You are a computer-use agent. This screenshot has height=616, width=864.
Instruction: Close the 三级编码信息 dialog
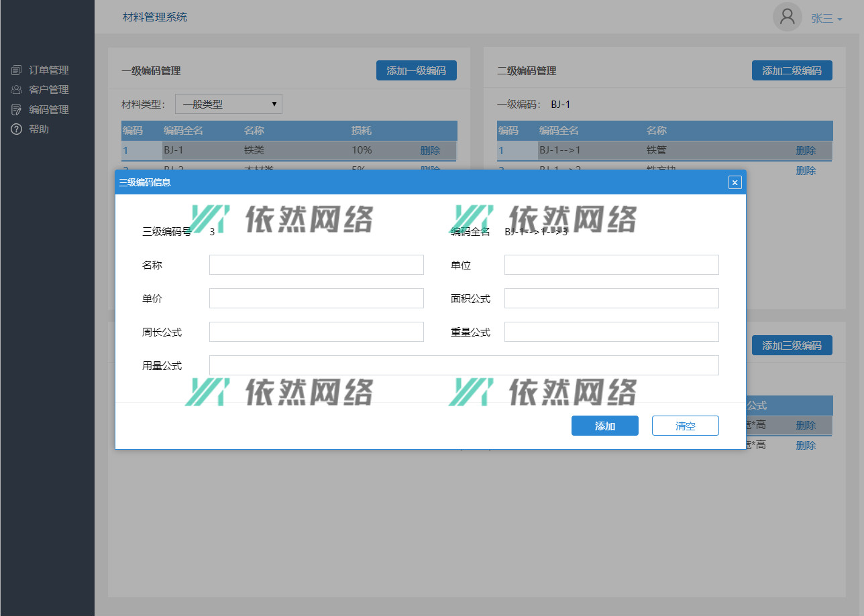(735, 182)
